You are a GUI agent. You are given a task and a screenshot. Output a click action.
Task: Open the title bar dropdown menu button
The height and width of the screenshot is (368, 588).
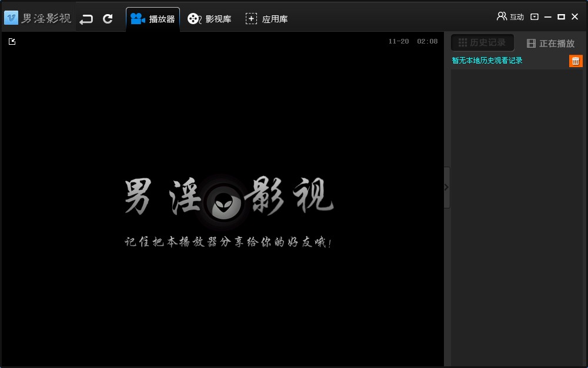pyautogui.click(x=534, y=16)
